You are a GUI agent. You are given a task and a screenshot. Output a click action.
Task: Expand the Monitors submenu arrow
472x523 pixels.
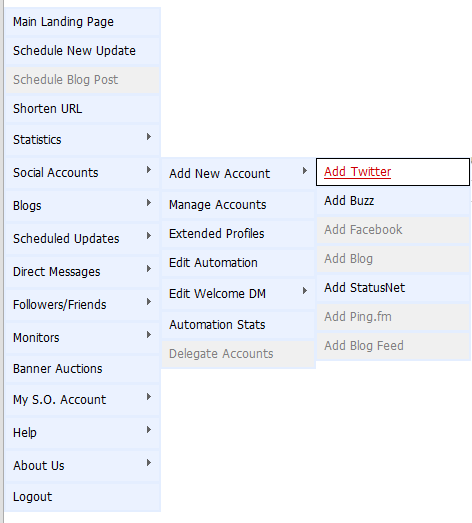[149, 335]
